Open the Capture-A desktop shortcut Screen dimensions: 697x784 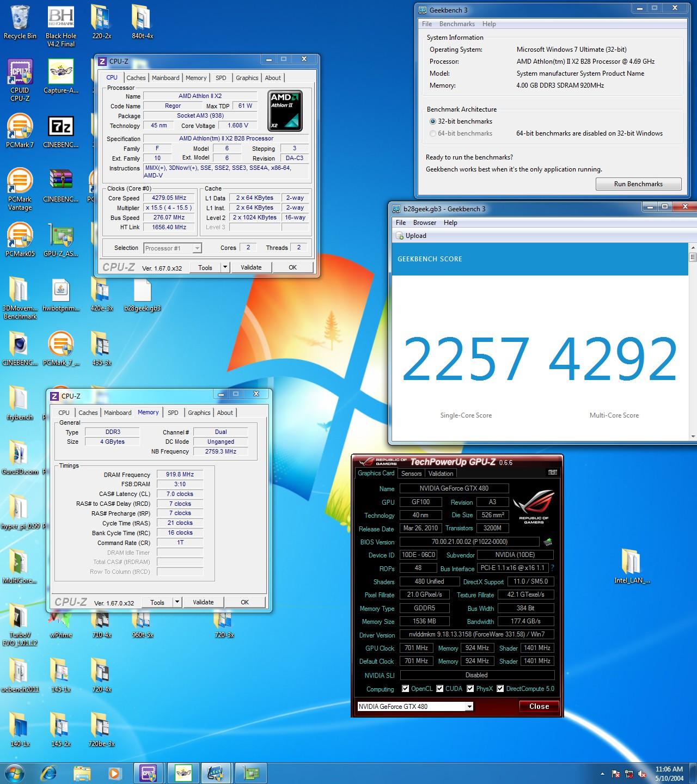[x=61, y=77]
